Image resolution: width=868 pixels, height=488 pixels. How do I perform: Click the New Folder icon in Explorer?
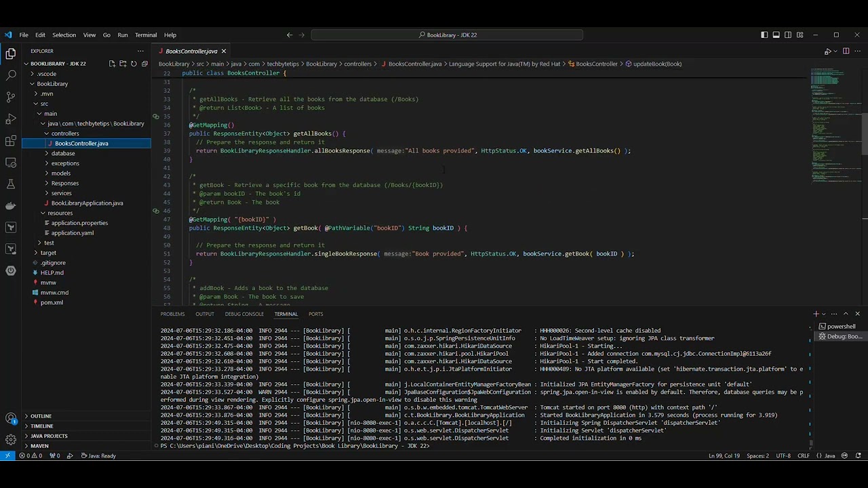pyautogui.click(x=123, y=64)
